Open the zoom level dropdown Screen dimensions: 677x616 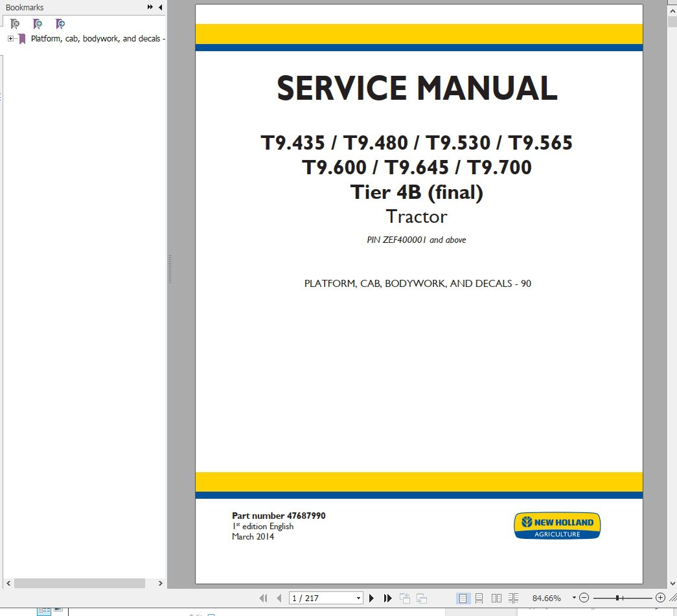pyautogui.click(x=574, y=597)
